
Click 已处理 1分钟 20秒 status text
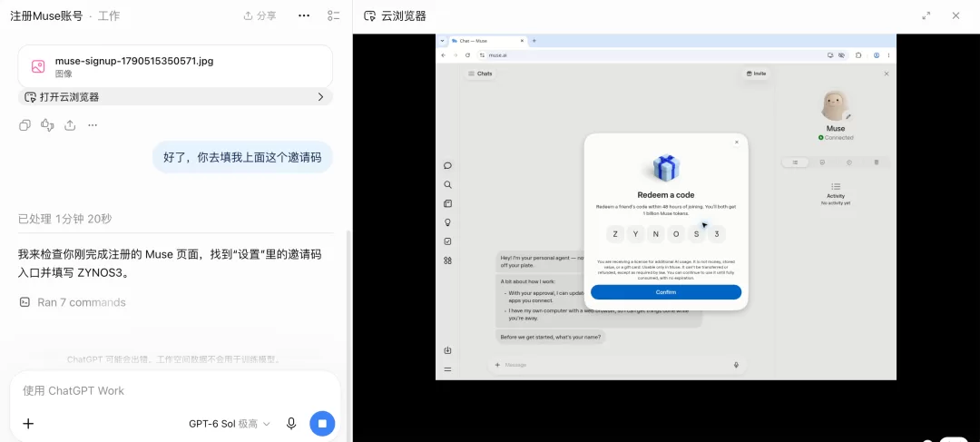(x=65, y=219)
